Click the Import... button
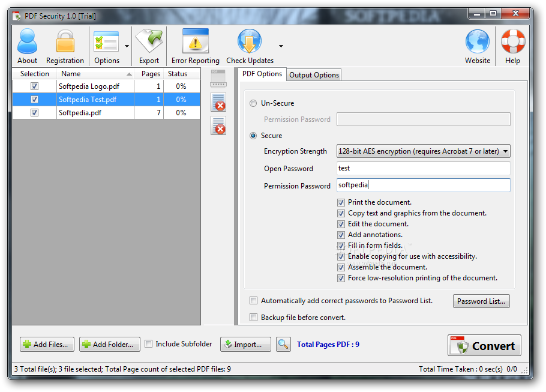Screen dimensions: 546x392 (245, 344)
